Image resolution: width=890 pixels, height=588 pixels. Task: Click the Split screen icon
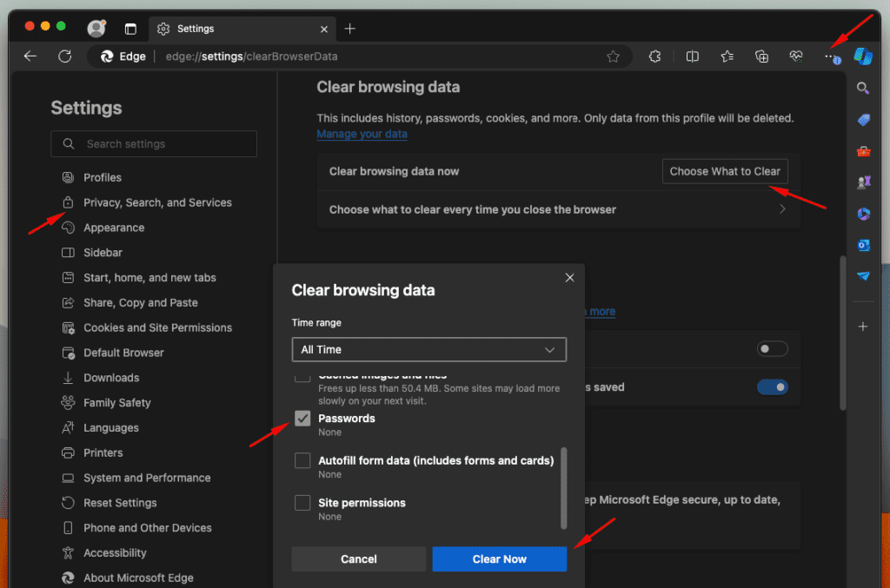point(693,56)
